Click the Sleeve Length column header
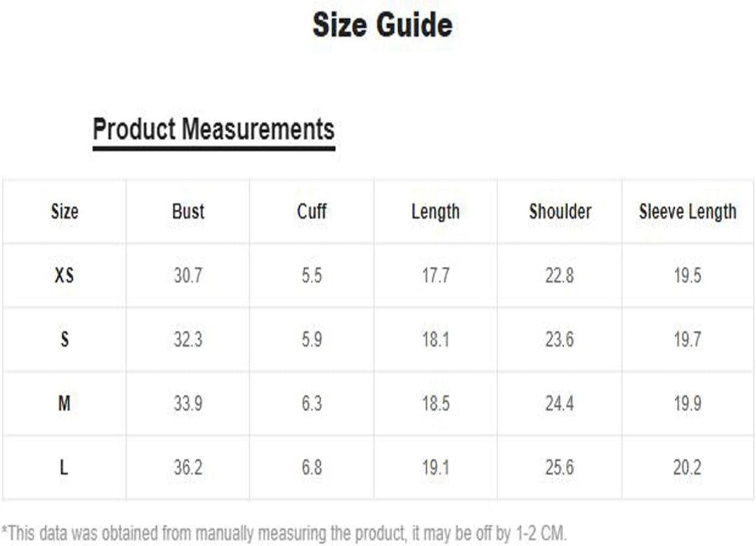 pyautogui.click(x=688, y=212)
